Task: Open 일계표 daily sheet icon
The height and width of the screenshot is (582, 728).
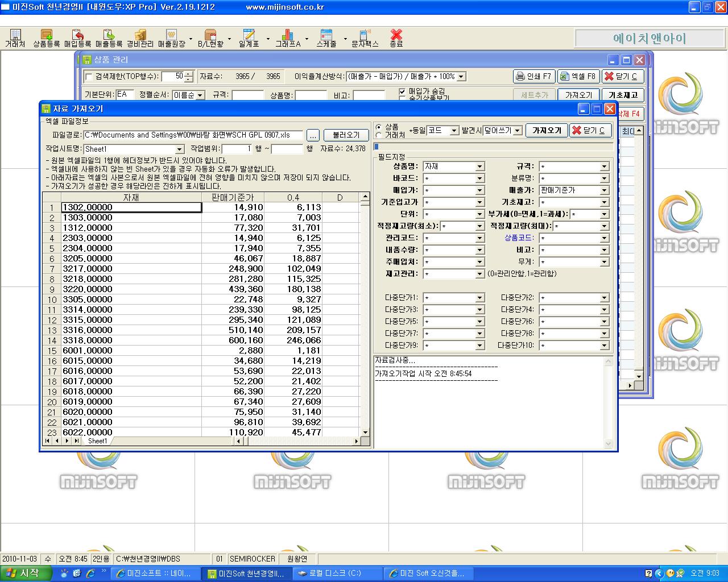Action: coord(249,39)
